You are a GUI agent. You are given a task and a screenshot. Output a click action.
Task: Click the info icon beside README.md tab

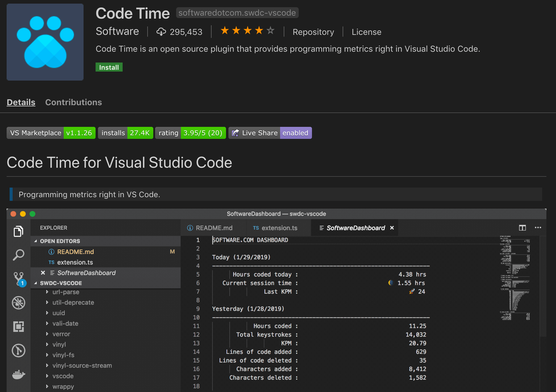coord(190,228)
